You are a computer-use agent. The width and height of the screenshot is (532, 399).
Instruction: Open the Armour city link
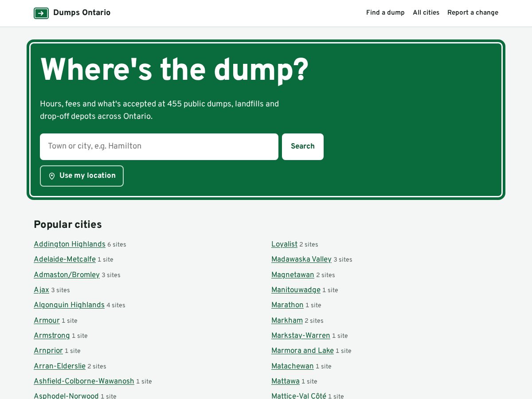click(47, 321)
